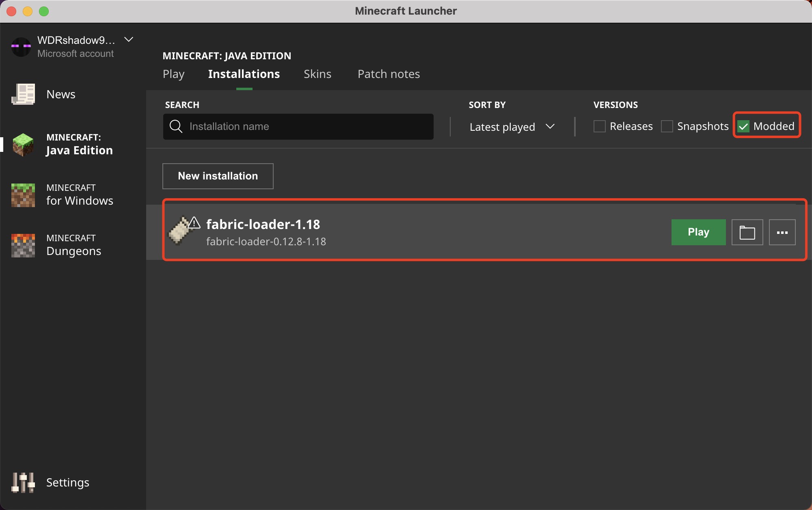This screenshot has width=812, height=510.
Task: Open the News section icon
Action: [23, 94]
